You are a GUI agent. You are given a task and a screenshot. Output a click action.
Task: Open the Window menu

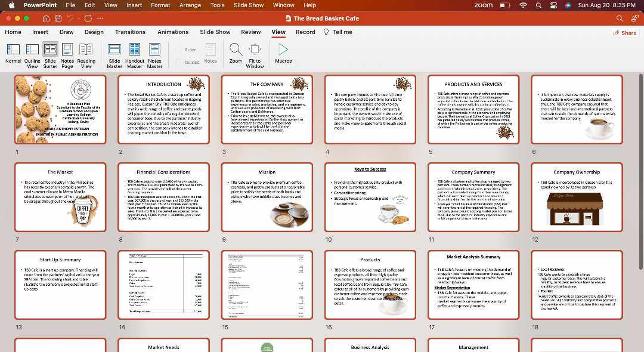point(283,5)
